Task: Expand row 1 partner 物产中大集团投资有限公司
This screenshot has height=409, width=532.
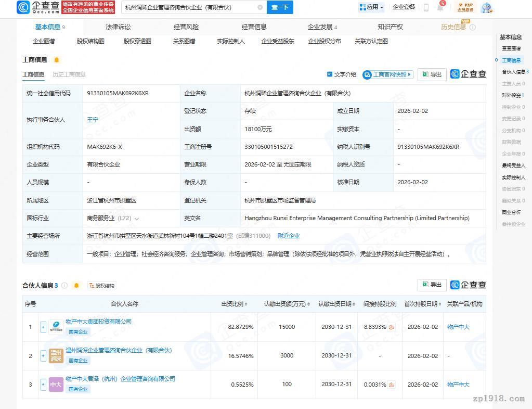Action: [43, 327]
